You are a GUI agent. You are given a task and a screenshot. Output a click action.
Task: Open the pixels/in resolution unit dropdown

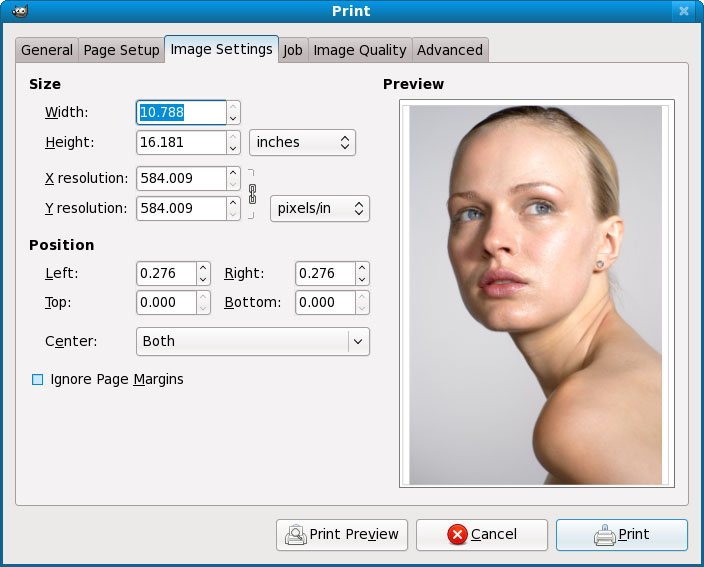(320, 209)
